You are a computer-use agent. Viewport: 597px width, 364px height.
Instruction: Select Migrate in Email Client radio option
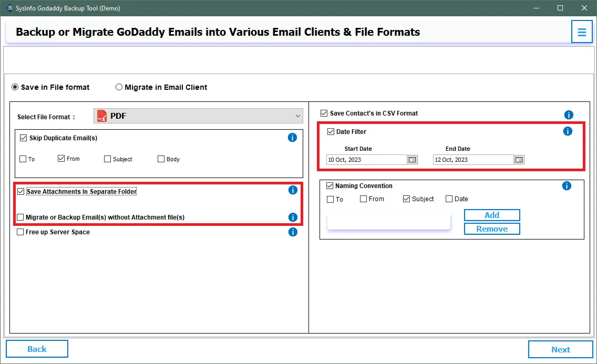tap(119, 87)
